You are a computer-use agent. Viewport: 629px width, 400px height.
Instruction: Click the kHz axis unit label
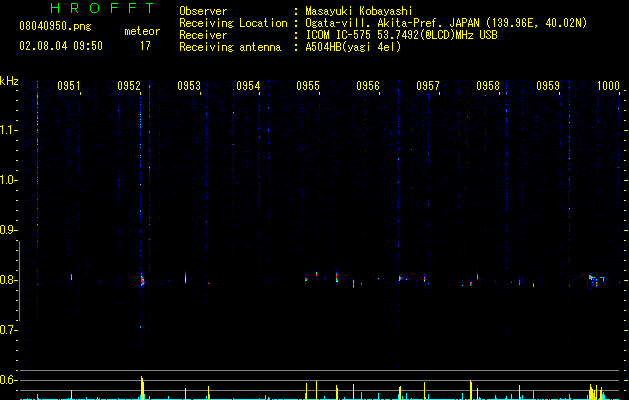point(9,81)
